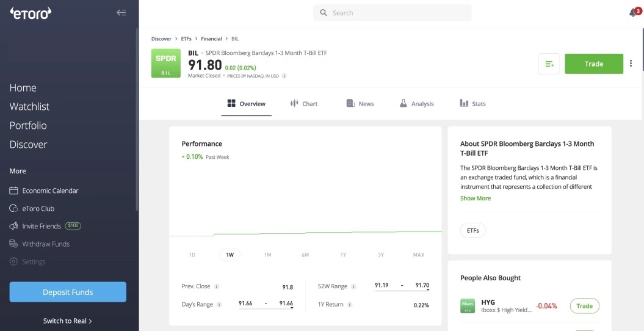Click the Invite Friends megaphone icon
Viewport: 644px width, 331px height.
(x=13, y=227)
